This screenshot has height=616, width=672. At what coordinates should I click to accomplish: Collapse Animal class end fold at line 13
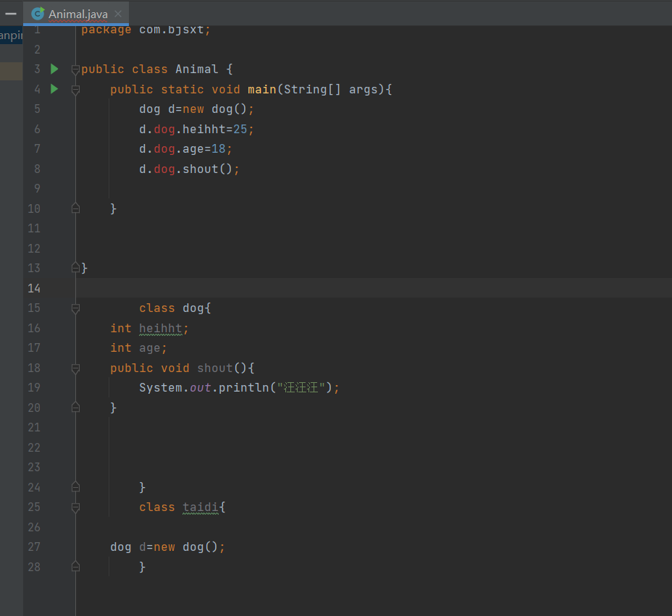coord(75,268)
